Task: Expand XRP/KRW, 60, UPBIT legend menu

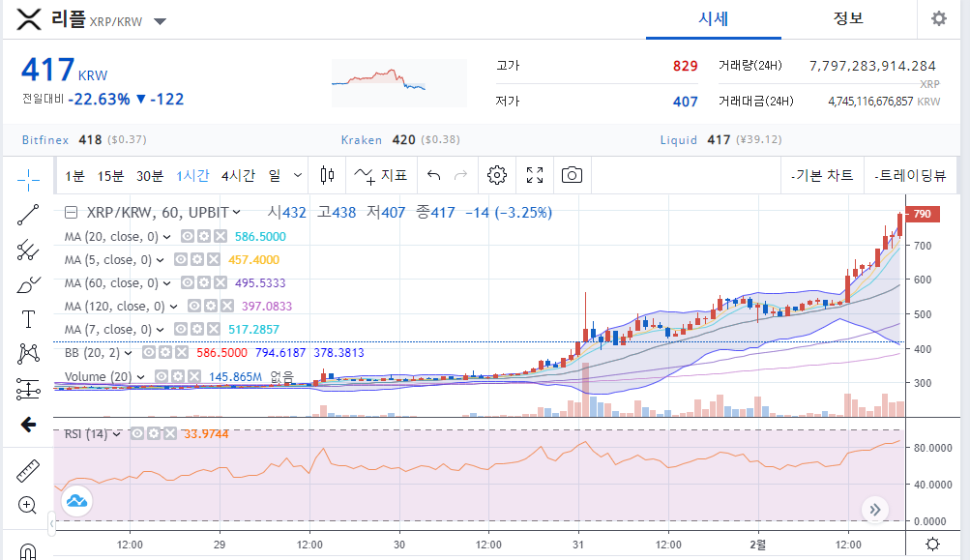Action: [236, 212]
